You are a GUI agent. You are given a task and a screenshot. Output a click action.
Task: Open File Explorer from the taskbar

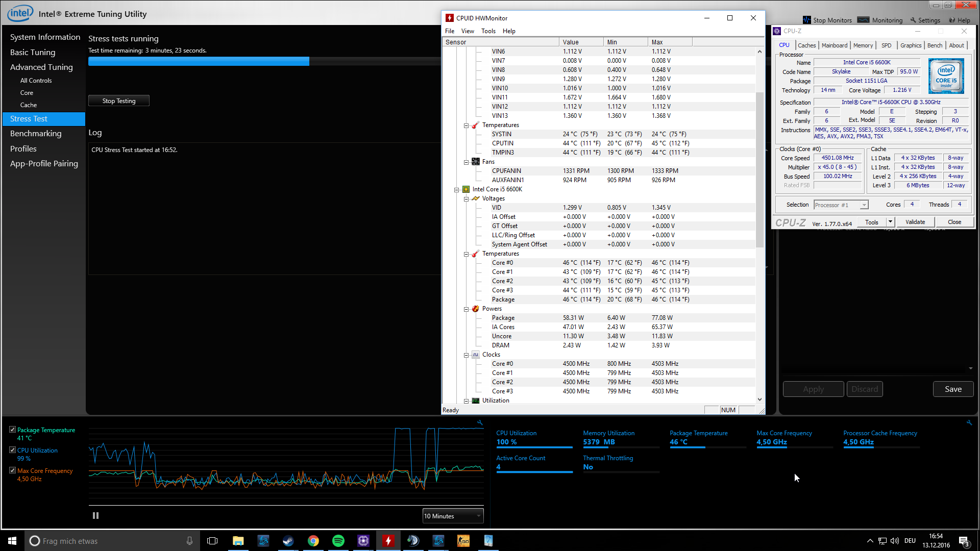pyautogui.click(x=238, y=541)
